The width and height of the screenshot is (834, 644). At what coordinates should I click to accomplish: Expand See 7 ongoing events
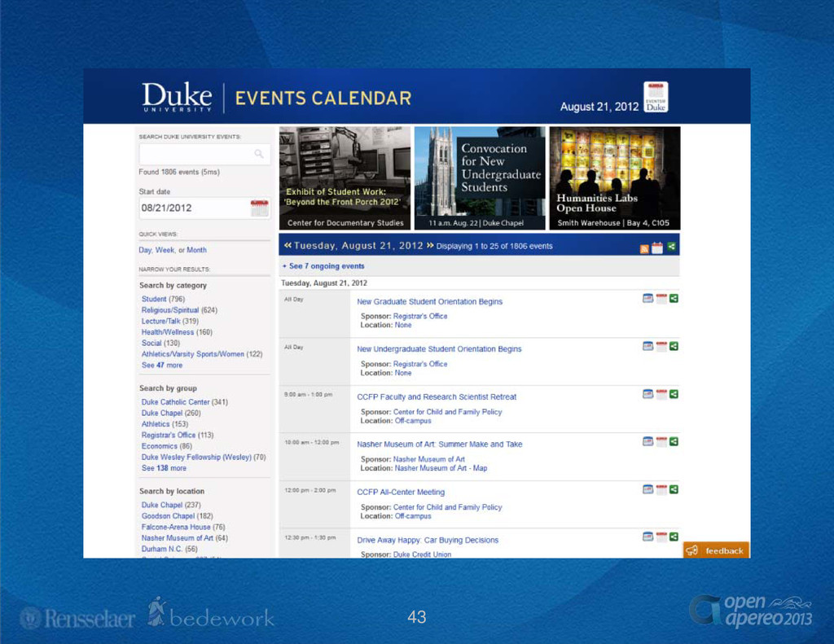[323, 266]
